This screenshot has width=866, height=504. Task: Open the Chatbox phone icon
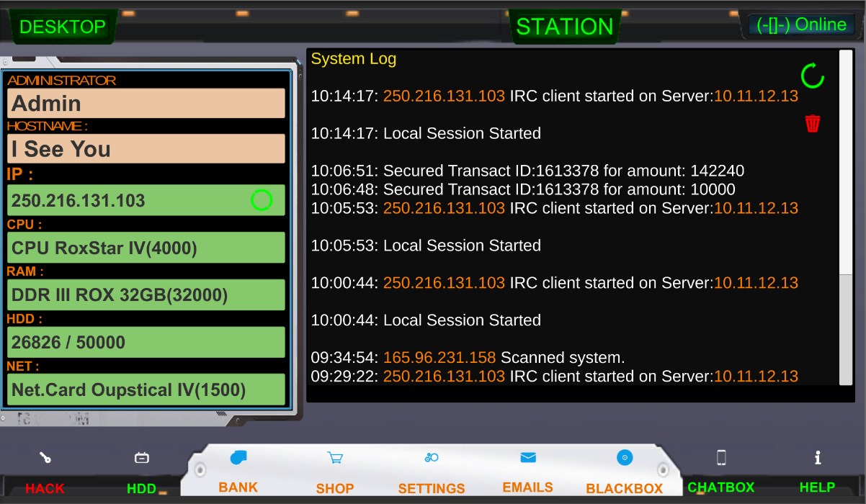pyautogui.click(x=721, y=457)
